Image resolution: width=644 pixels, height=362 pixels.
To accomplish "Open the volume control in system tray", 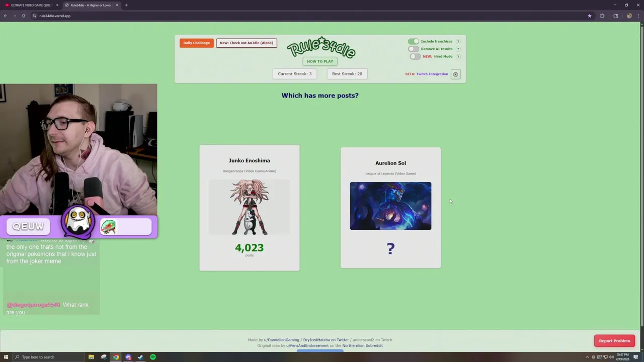I will [611, 357].
